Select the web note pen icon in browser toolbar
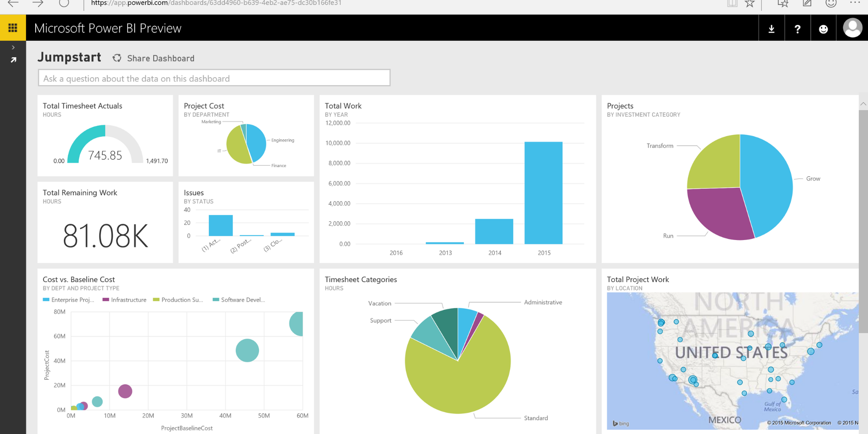The height and width of the screenshot is (434, 868). click(807, 3)
